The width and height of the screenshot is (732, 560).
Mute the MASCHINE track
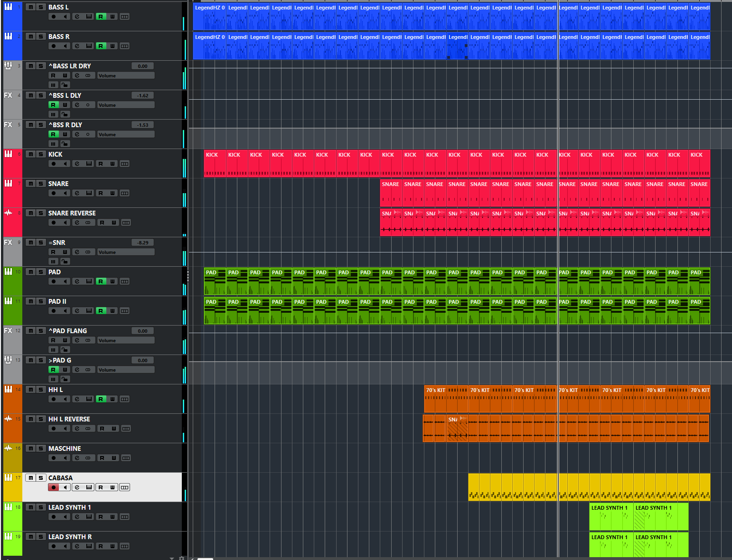coord(30,448)
